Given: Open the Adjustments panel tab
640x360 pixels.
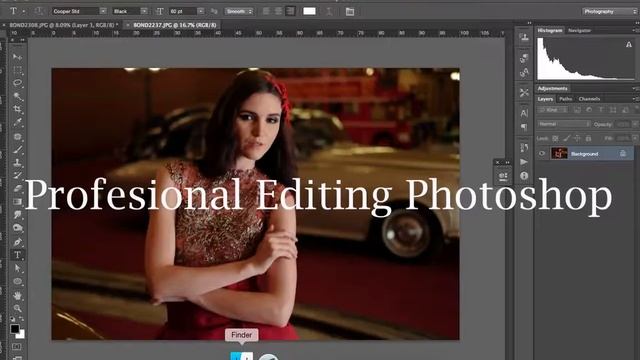Looking at the screenshot, I should [552, 88].
